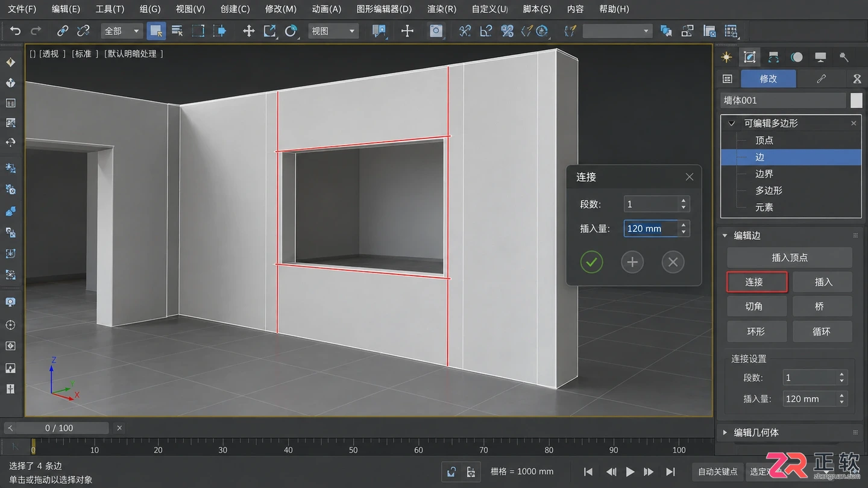
Task: Switch to the 修改 panel tab
Action: [x=769, y=79]
